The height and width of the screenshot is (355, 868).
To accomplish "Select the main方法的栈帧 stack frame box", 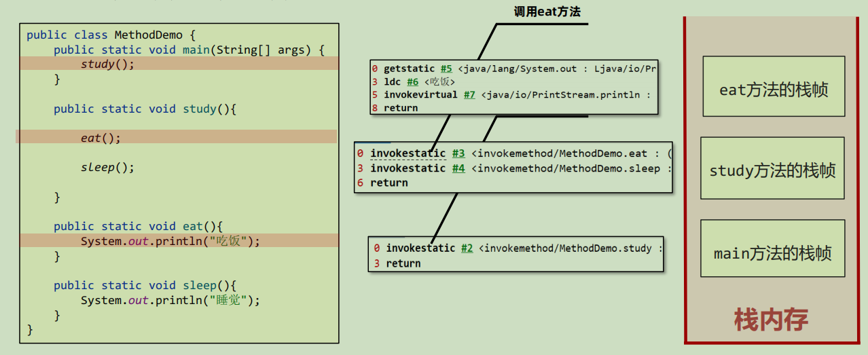I will (x=773, y=248).
